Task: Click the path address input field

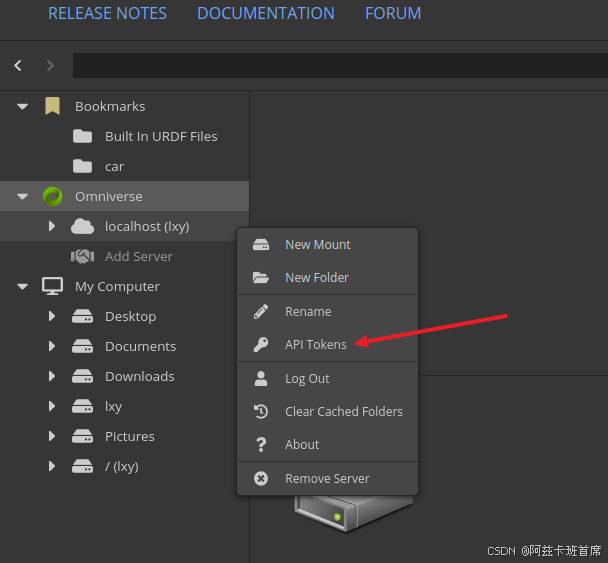Action: point(340,66)
